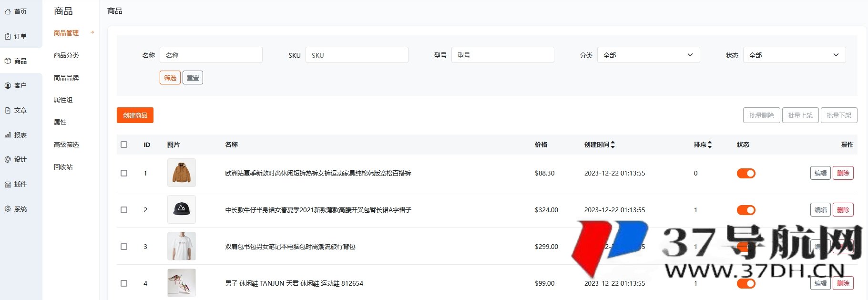This screenshot has width=868, height=300.
Task: Click product name 男子 休闲鞋 TANJUN
Action: tap(294, 283)
